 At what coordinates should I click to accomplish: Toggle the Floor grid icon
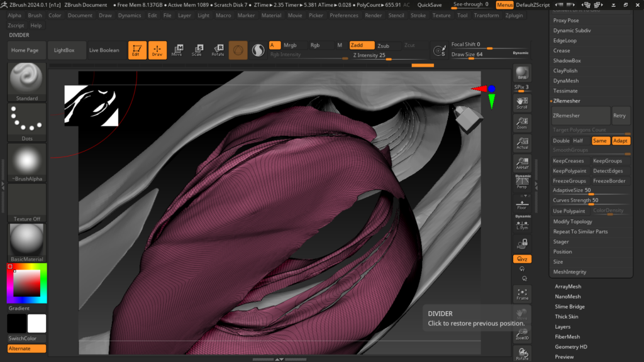(x=522, y=204)
